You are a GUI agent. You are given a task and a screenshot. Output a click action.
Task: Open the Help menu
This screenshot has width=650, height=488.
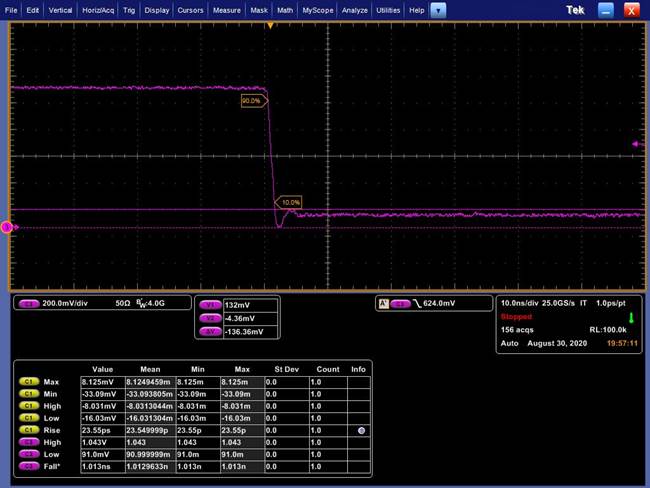pyautogui.click(x=417, y=10)
